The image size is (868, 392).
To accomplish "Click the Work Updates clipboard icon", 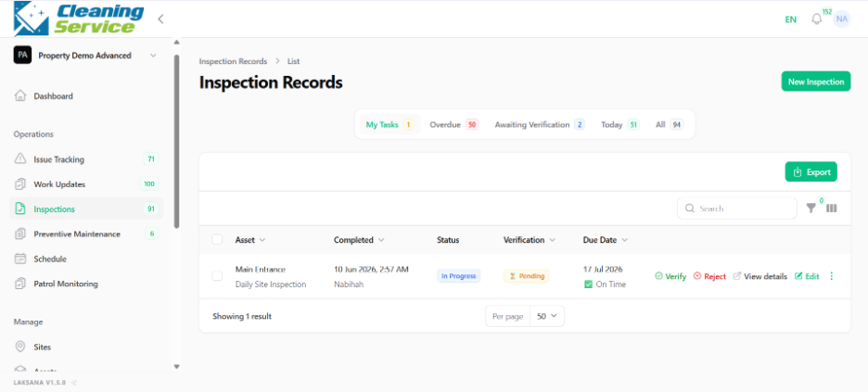I will (20, 184).
